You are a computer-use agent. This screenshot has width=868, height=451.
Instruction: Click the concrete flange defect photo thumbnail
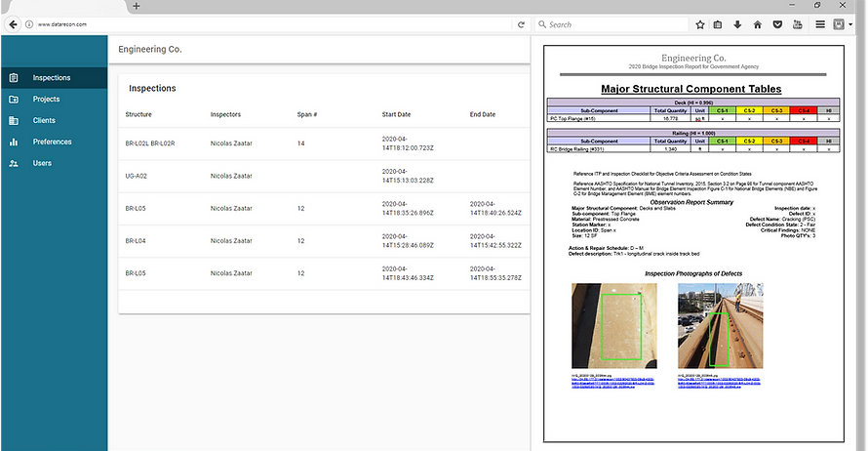pos(614,326)
